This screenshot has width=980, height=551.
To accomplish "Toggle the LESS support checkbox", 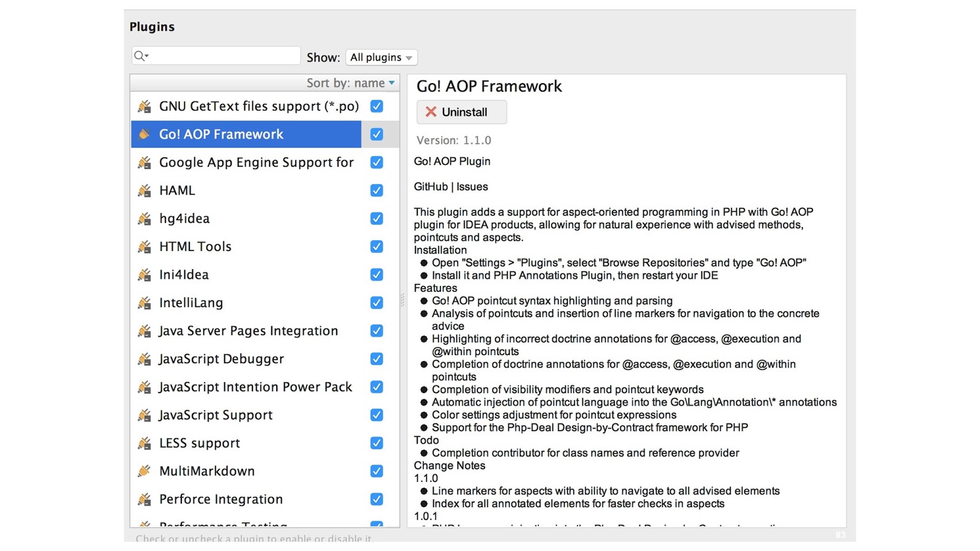I will click(x=377, y=443).
